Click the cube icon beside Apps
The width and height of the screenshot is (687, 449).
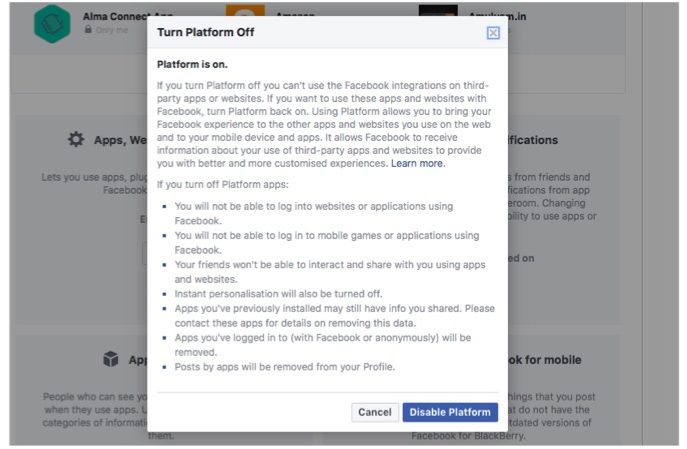pyautogui.click(x=110, y=359)
